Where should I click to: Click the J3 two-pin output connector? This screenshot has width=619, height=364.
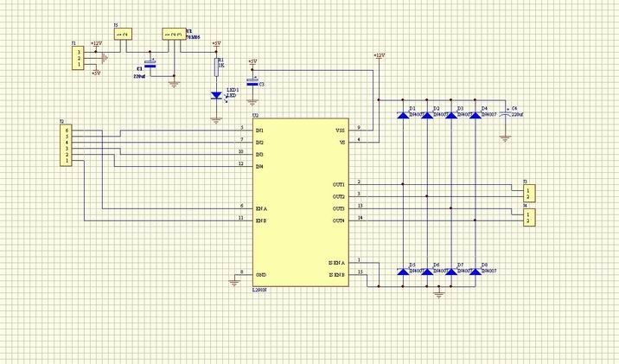(x=529, y=192)
